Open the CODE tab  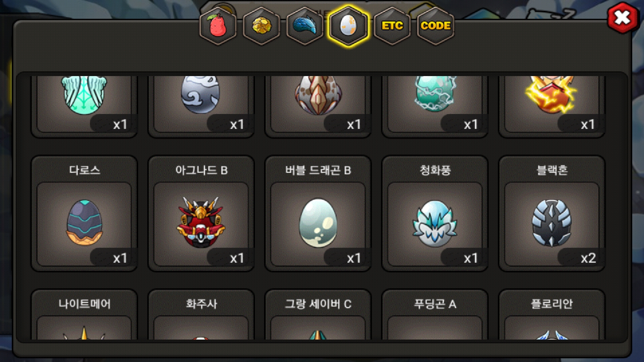point(435,26)
